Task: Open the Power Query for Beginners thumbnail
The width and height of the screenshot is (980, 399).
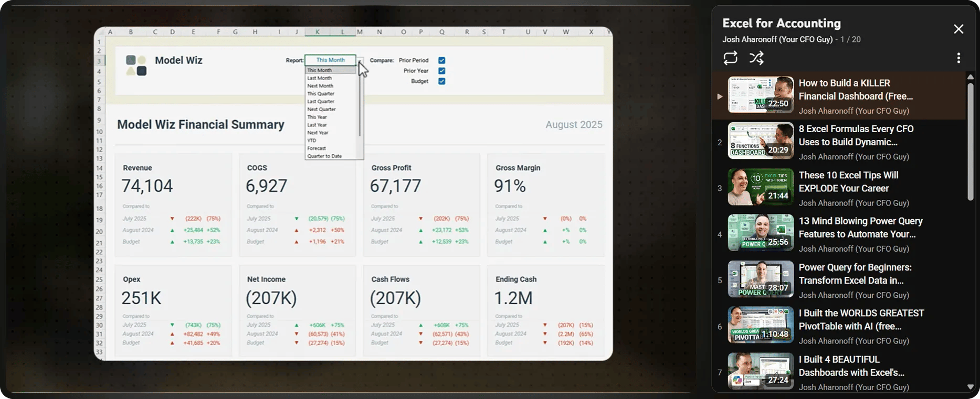Action: pos(760,279)
